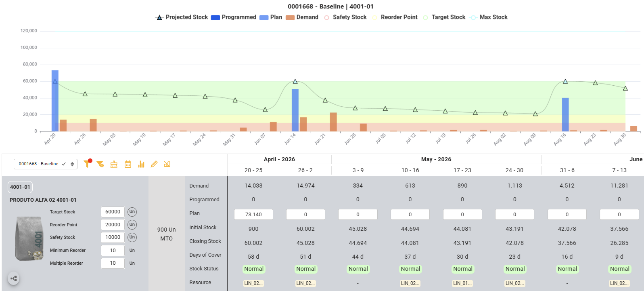Screen dimensions: 644x291
Task: Click the Demand color swatch in legend
Action: (x=290, y=17)
